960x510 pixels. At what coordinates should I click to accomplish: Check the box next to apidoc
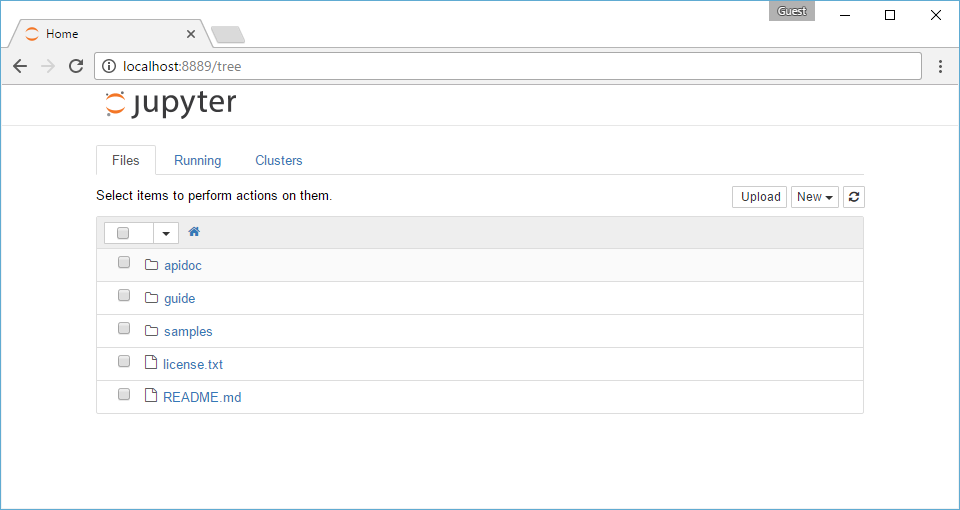click(x=124, y=263)
